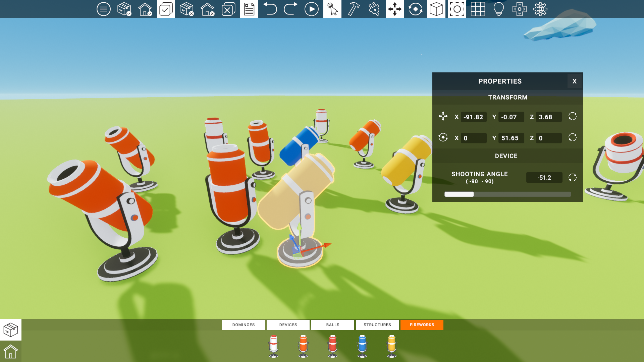
Task: Toggle the lightbulb lighting icon
Action: coord(499,9)
